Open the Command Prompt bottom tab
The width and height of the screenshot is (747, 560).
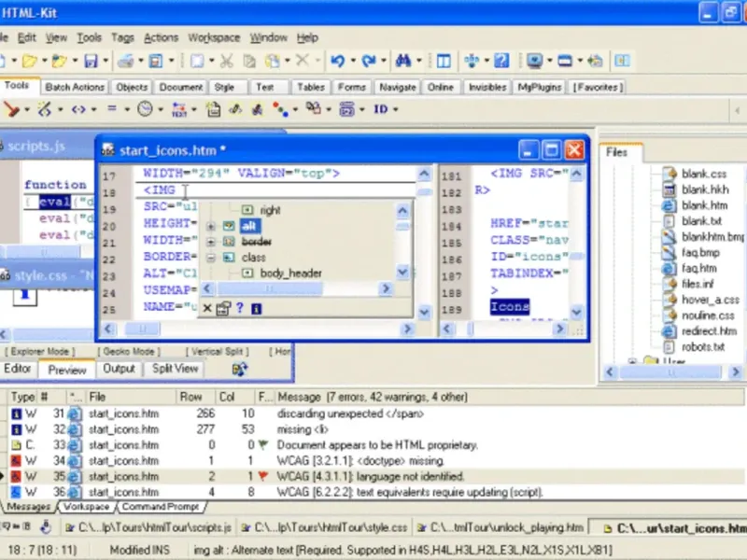(161, 507)
